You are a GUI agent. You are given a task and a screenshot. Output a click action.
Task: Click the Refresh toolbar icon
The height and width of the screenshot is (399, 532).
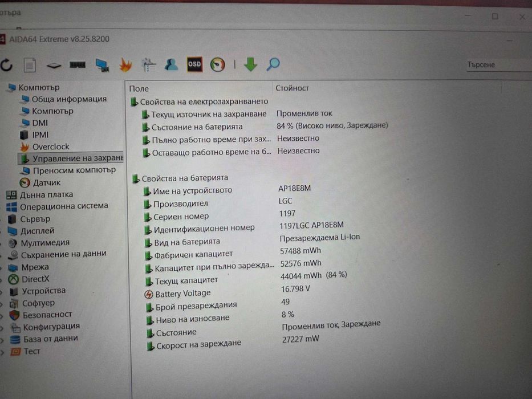click(6, 65)
